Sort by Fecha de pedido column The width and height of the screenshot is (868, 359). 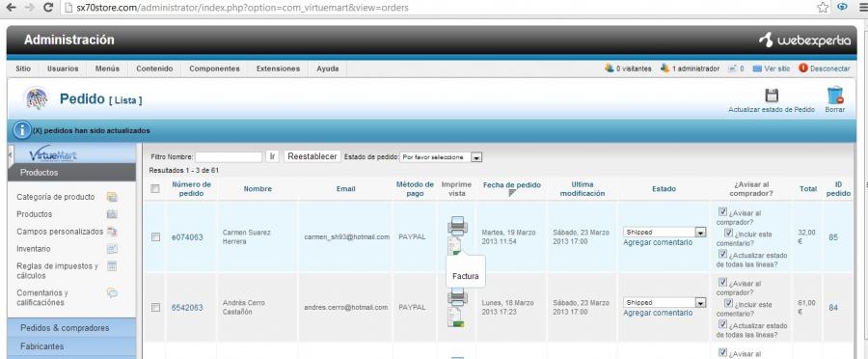coord(511,185)
